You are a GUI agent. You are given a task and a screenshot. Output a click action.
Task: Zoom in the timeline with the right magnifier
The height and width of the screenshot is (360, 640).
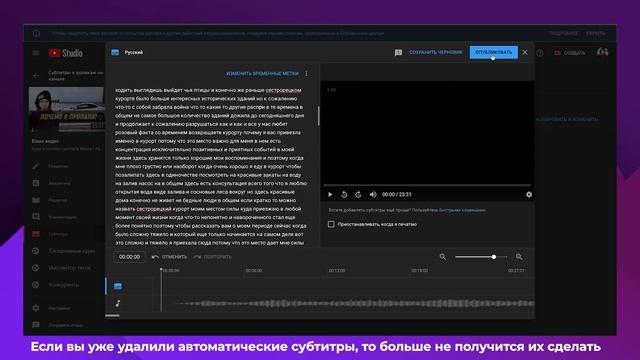[x=519, y=257]
